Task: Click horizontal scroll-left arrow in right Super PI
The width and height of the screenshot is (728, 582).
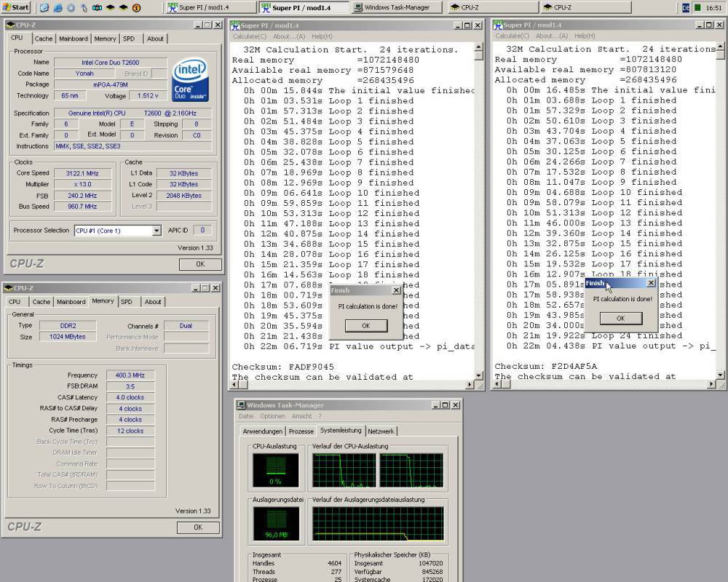Action: tap(497, 384)
